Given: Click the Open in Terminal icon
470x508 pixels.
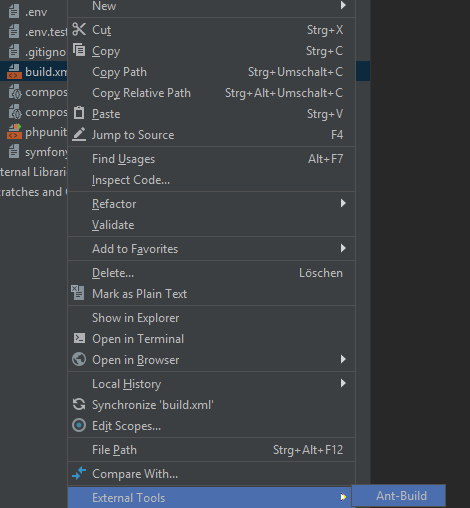Looking at the screenshot, I should (79, 338).
